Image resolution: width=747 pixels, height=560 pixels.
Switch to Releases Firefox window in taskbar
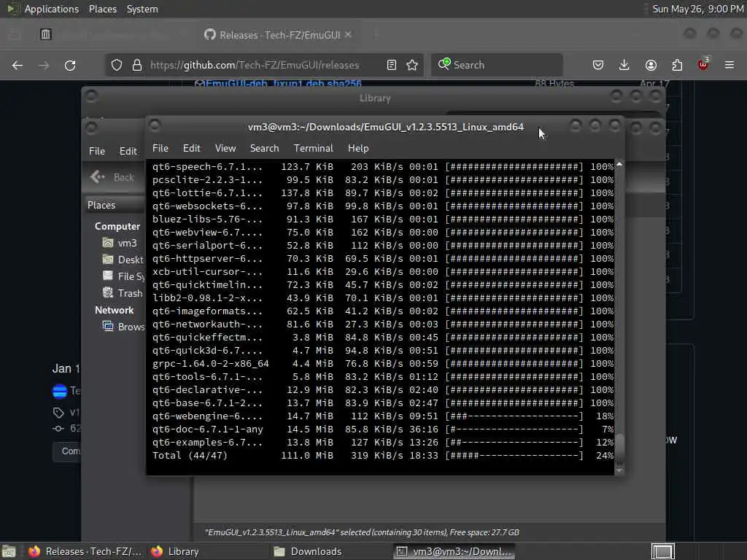(85, 551)
